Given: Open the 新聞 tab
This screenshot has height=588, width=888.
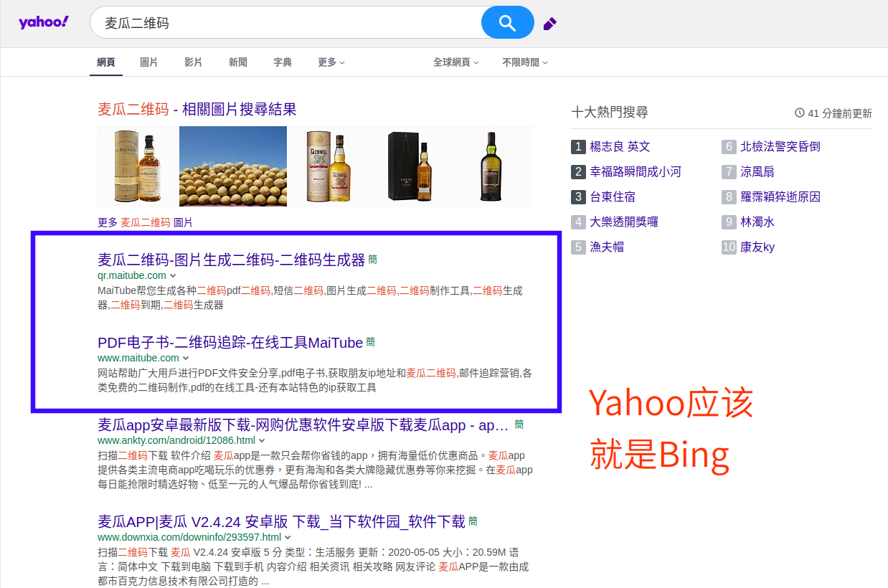Looking at the screenshot, I should click(x=238, y=62).
